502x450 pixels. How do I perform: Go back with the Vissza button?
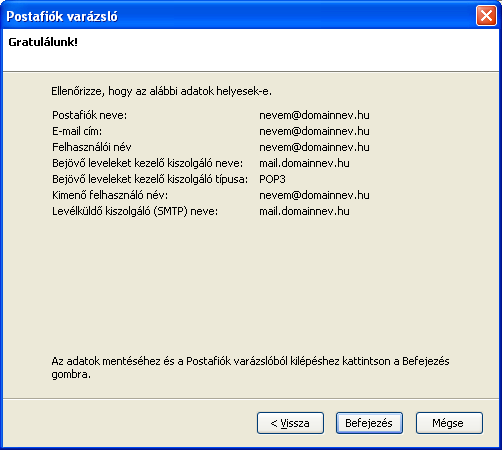(x=290, y=423)
